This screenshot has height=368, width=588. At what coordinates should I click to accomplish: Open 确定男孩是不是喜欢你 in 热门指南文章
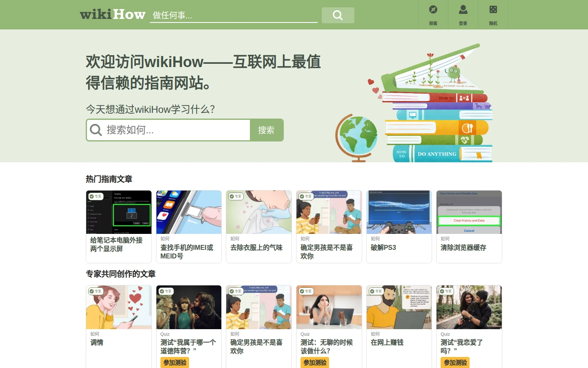coord(327,252)
